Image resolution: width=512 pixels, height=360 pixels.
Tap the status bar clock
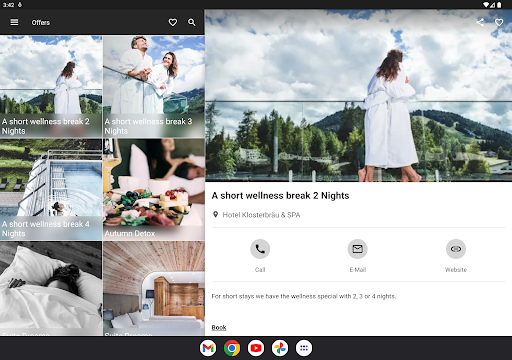(x=8, y=5)
